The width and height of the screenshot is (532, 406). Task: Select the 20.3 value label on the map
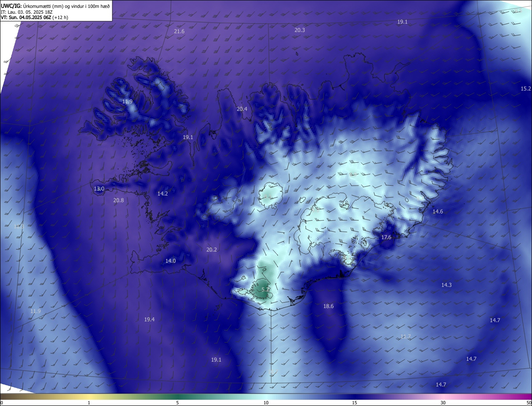click(x=300, y=30)
